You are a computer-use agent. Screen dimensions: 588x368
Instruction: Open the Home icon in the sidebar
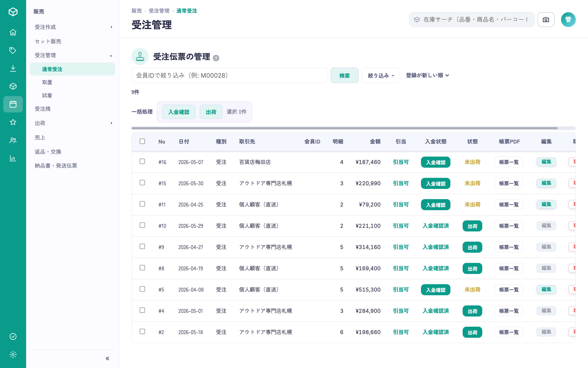[x=13, y=32]
